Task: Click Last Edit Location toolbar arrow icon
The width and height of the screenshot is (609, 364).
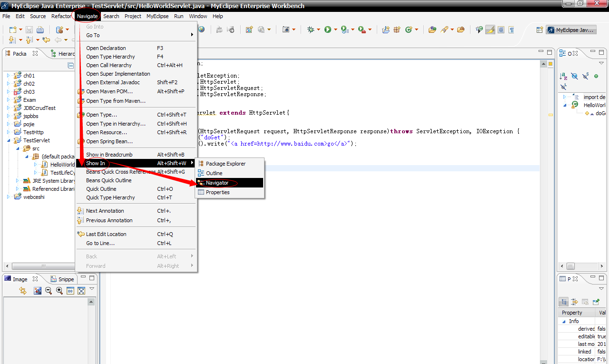Action: pyautogui.click(x=46, y=40)
